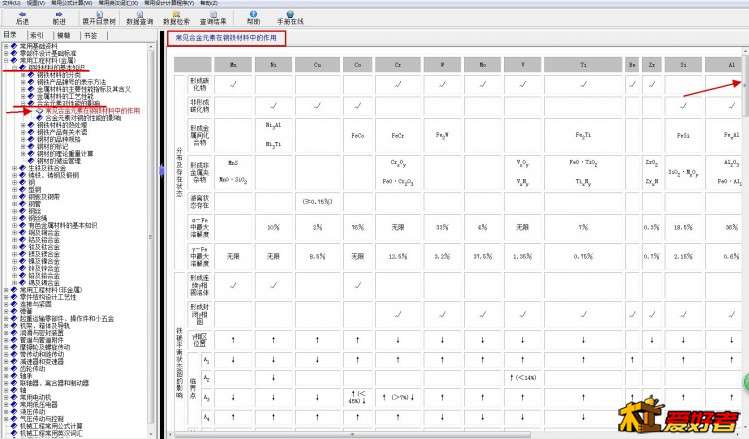Open tree item 金属材料的工艺性能
The width and height of the screenshot is (749, 439).
point(65,96)
